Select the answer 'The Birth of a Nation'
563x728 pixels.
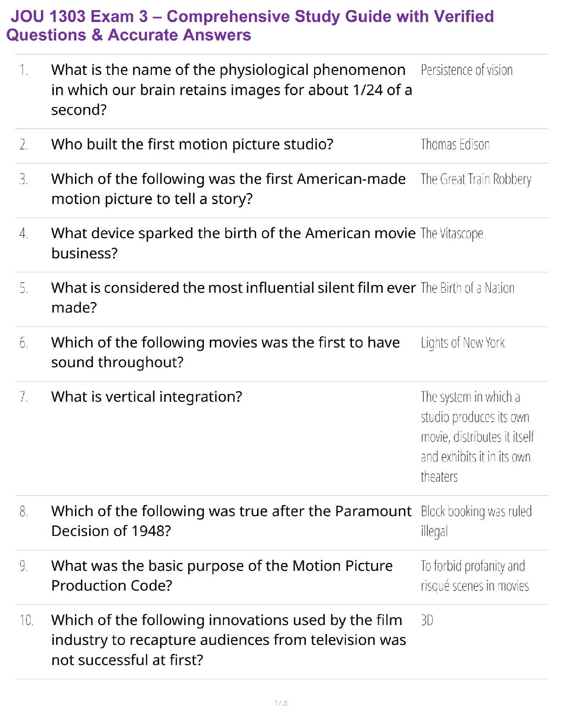pos(467,288)
